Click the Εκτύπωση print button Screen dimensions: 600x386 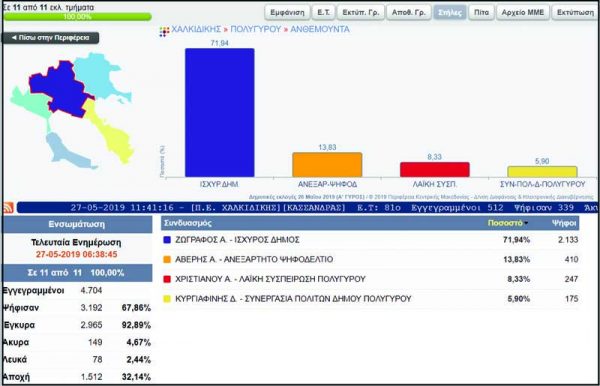pos(575,12)
